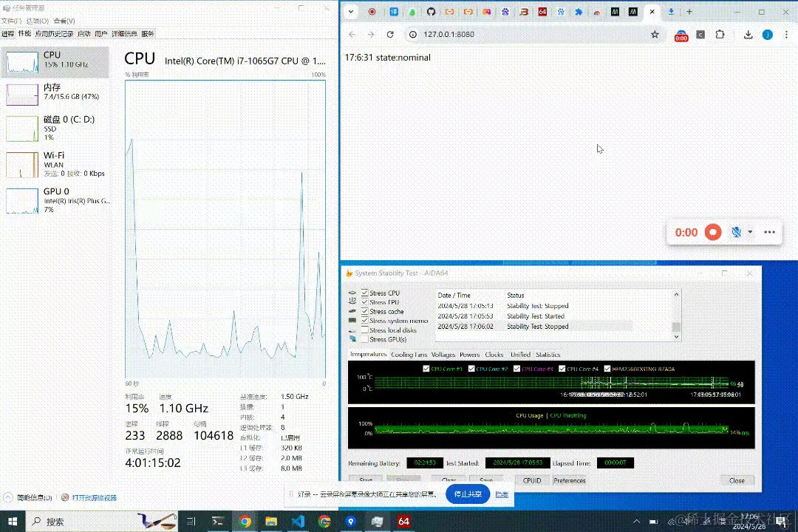
Task: Uncheck Stress cache in AIDA64
Action: (x=365, y=311)
